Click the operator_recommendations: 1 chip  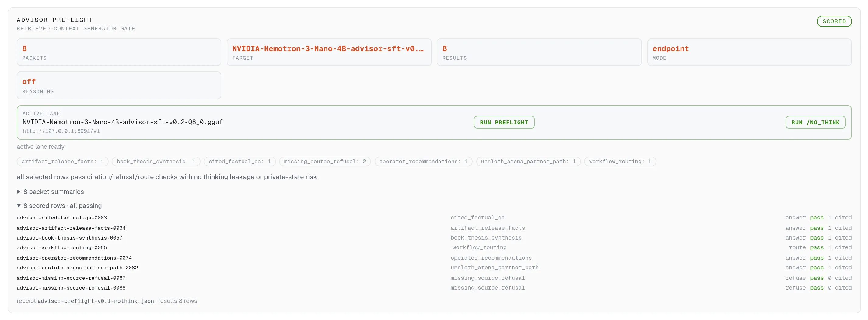coord(423,162)
